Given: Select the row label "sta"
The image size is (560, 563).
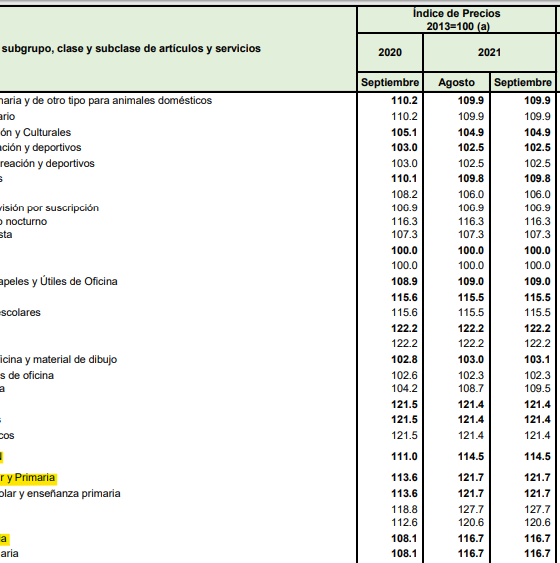Looking at the screenshot, I should (x=6, y=235).
